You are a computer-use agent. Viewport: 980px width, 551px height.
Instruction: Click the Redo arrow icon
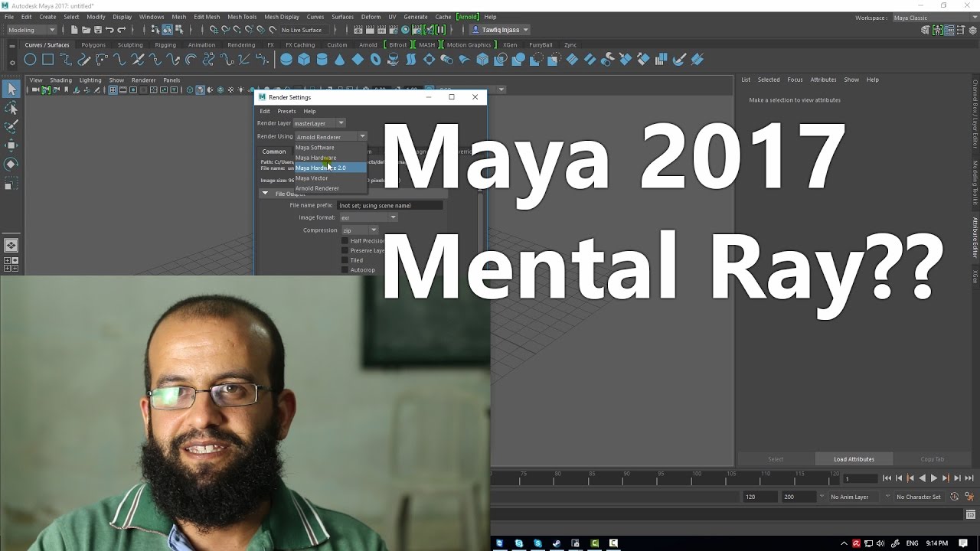coord(121,30)
